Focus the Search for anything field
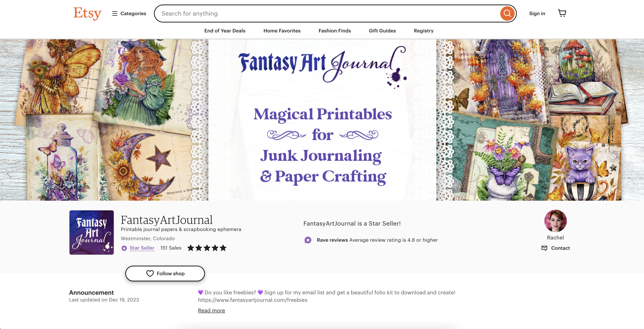Viewport: 644px width, 329px height. pos(327,13)
